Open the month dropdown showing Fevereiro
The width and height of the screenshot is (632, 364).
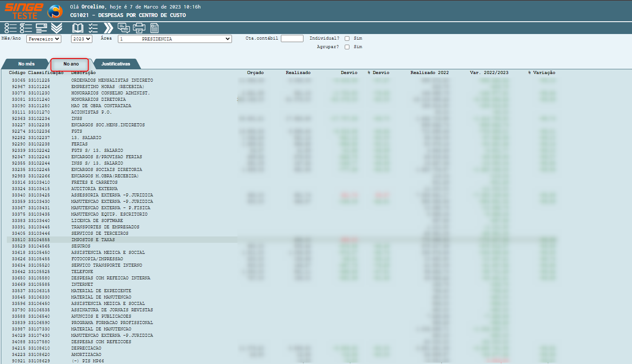pyautogui.click(x=43, y=39)
